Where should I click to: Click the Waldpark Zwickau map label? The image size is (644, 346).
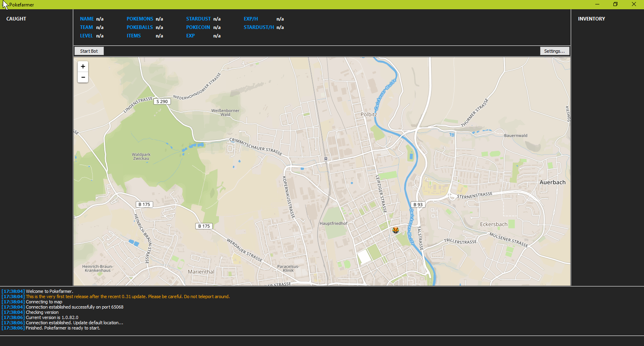point(141,157)
